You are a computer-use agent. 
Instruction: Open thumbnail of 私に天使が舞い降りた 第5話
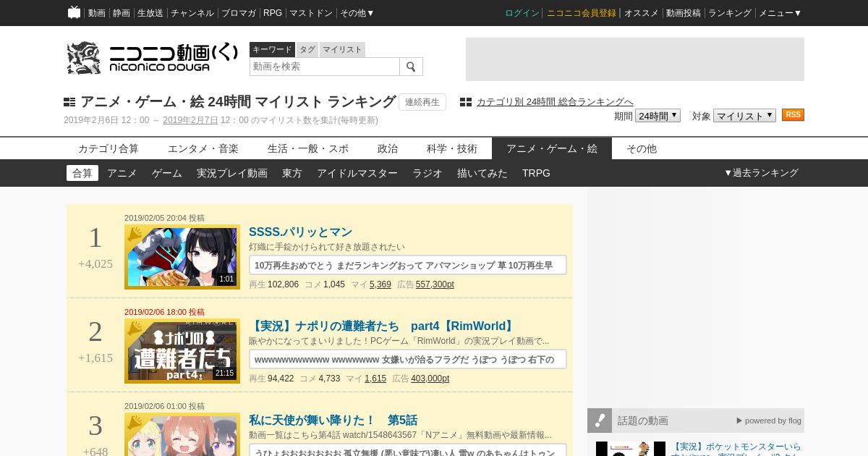click(182, 434)
